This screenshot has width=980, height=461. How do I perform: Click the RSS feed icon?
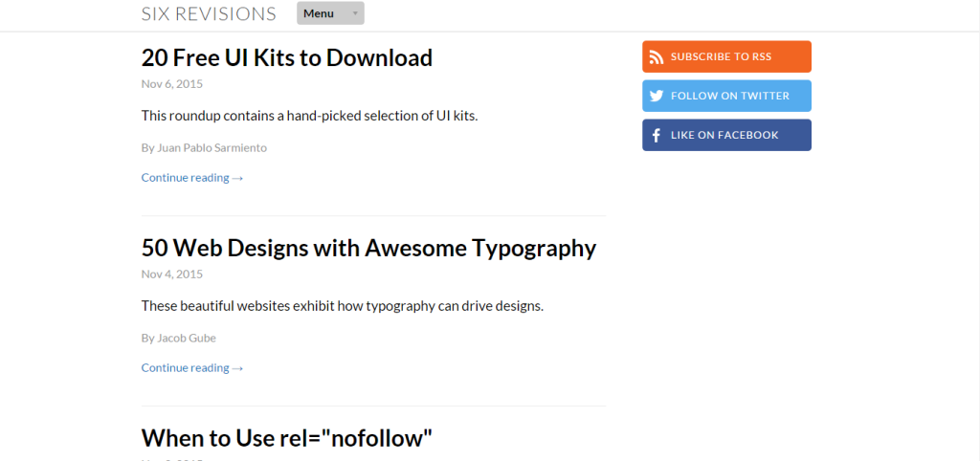[657, 56]
